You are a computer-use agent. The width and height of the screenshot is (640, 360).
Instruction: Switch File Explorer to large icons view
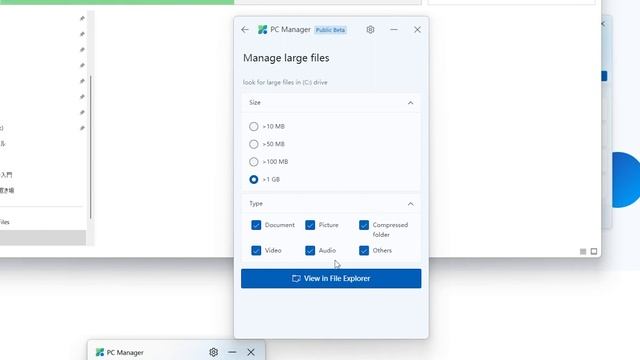[594, 251]
